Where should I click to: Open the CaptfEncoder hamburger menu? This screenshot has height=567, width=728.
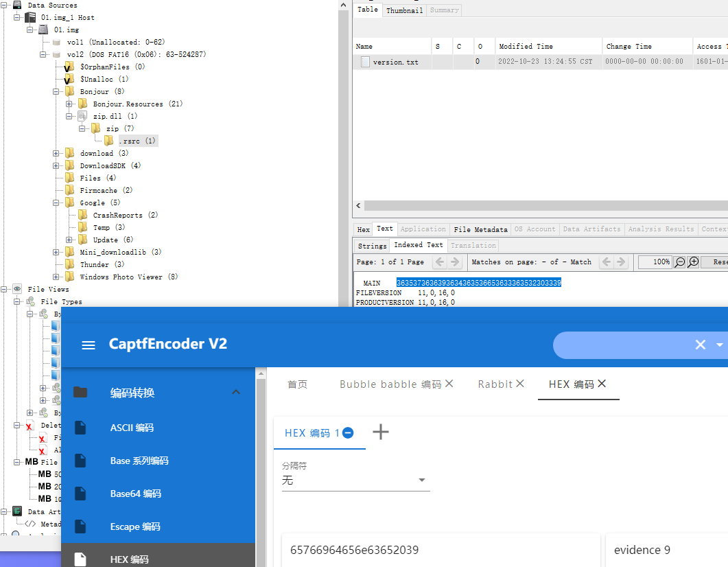pos(89,345)
